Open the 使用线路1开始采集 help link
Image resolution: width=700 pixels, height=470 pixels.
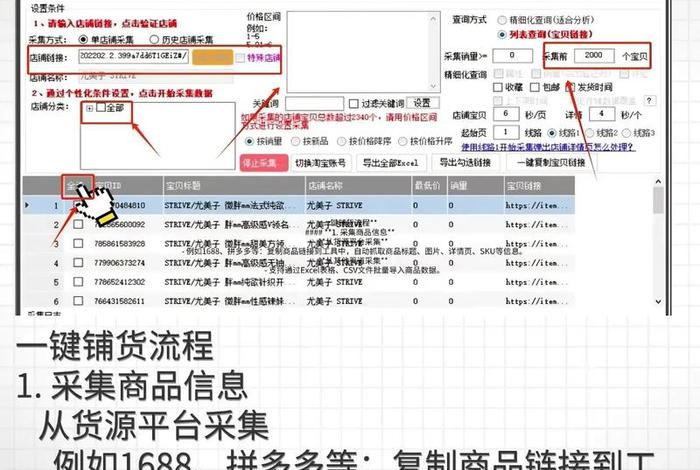(549, 147)
